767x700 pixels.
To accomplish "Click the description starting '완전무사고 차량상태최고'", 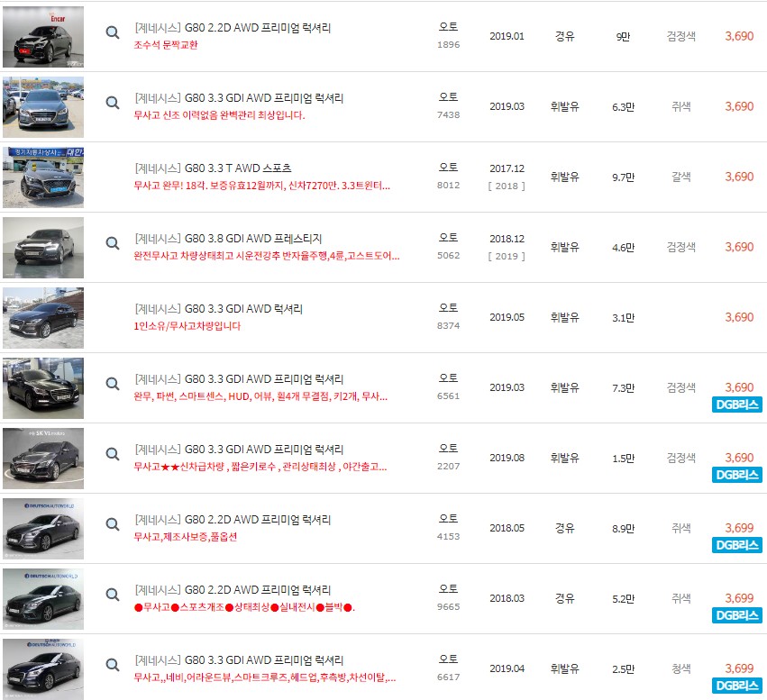I will 267,256.
